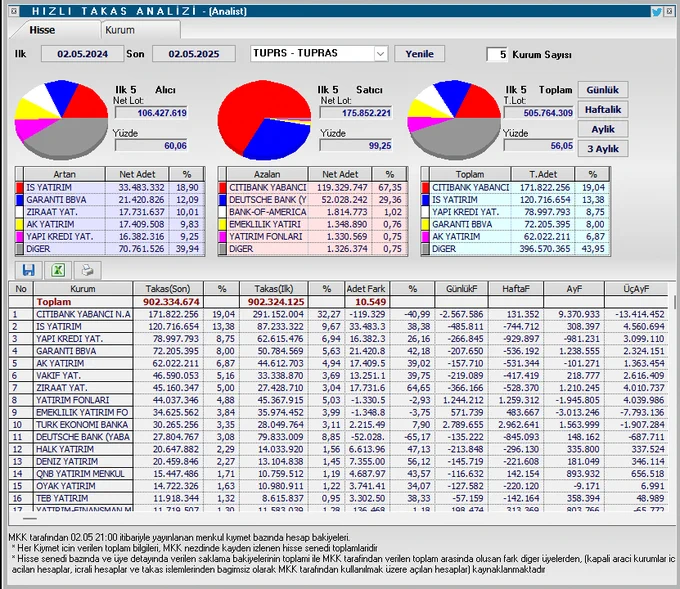
Task: Click the T.Adet column header
Action: (x=543, y=174)
